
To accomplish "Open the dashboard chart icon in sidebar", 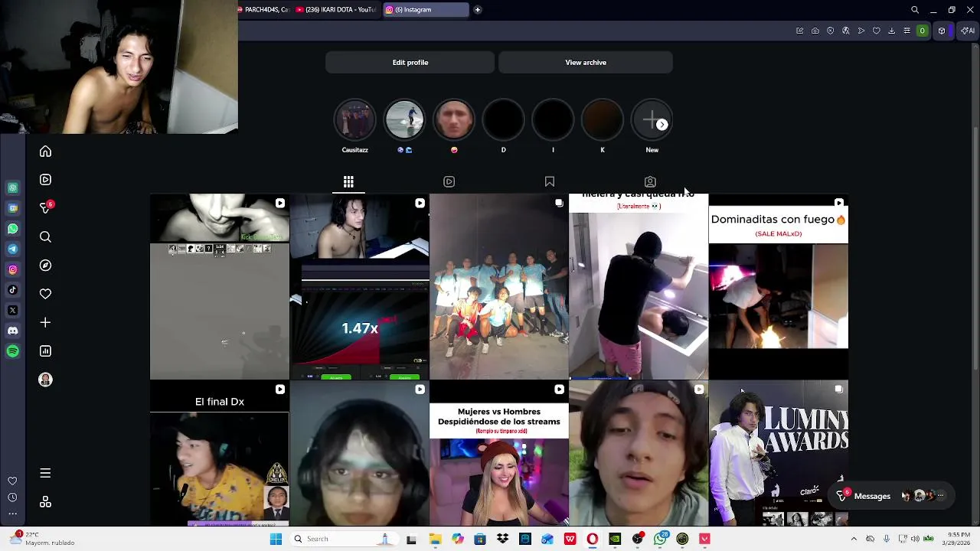I will (x=45, y=351).
